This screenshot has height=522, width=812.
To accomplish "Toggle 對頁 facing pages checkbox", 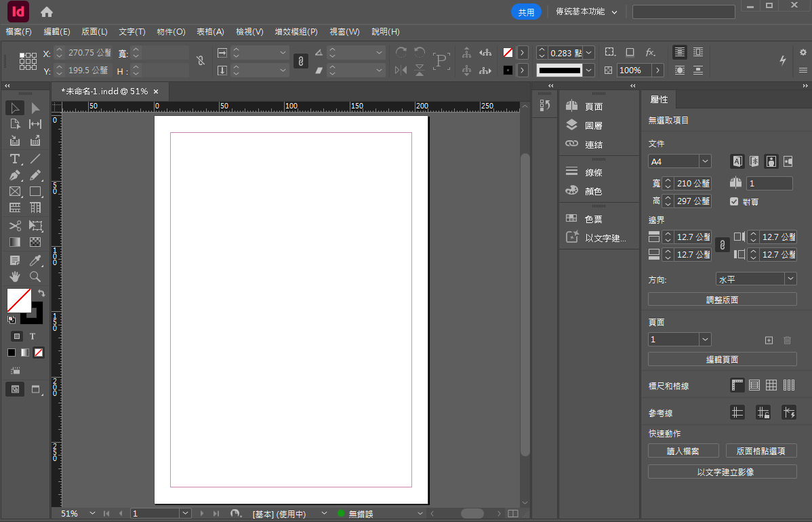I will coord(734,201).
